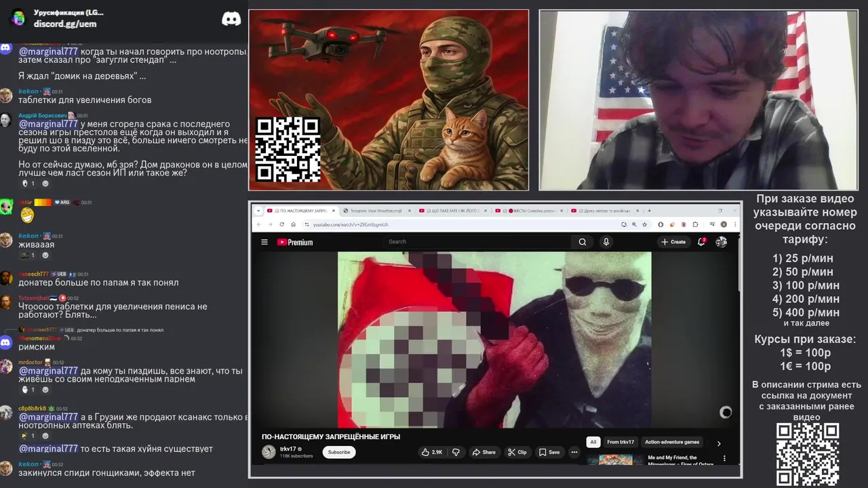Open the Chrome extensions puzzle icon
The image size is (868, 488).
point(695,224)
